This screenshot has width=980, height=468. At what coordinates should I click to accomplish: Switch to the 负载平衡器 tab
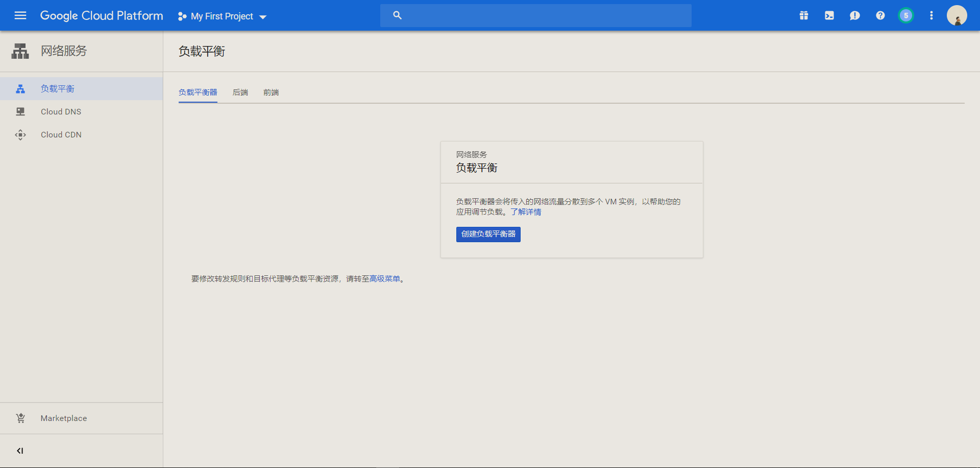(198, 92)
